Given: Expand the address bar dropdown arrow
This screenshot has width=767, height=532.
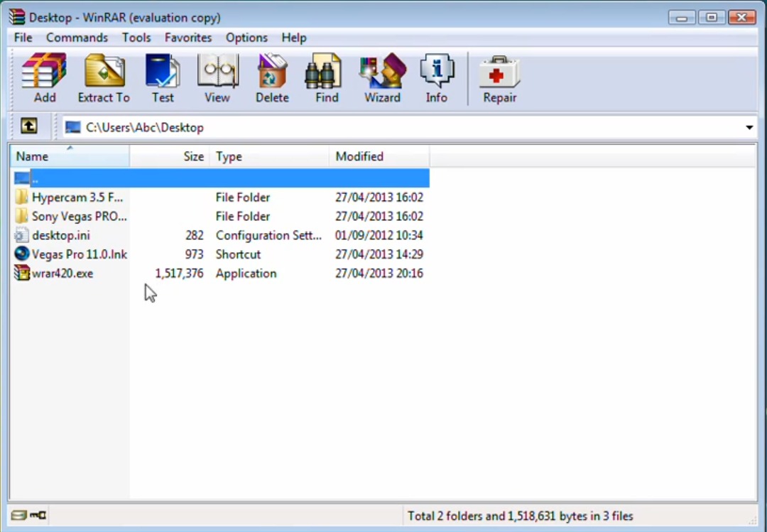Looking at the screenshot, I should (x=749, y=128).
